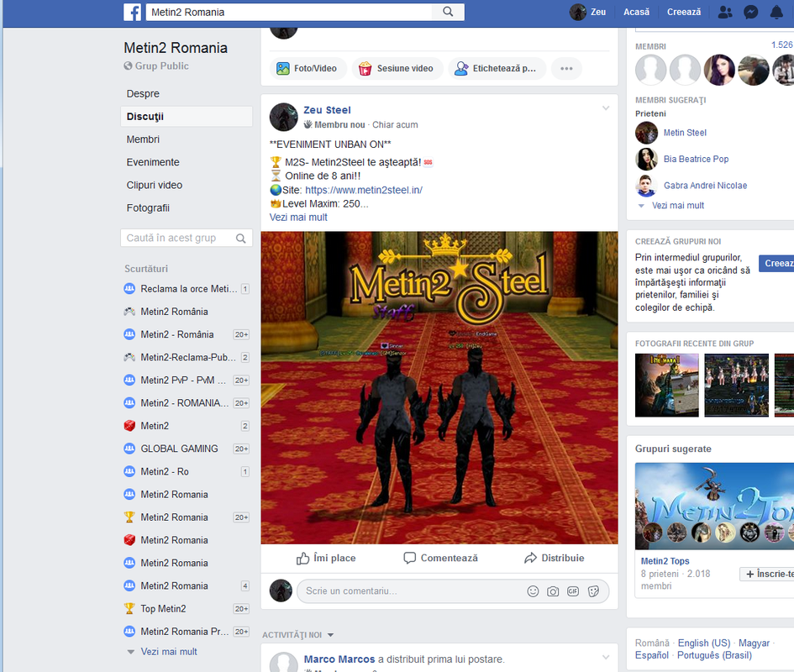Screen dimensions: 794x672
Task: Click Etichetează p... tag button
Action: 497,68
